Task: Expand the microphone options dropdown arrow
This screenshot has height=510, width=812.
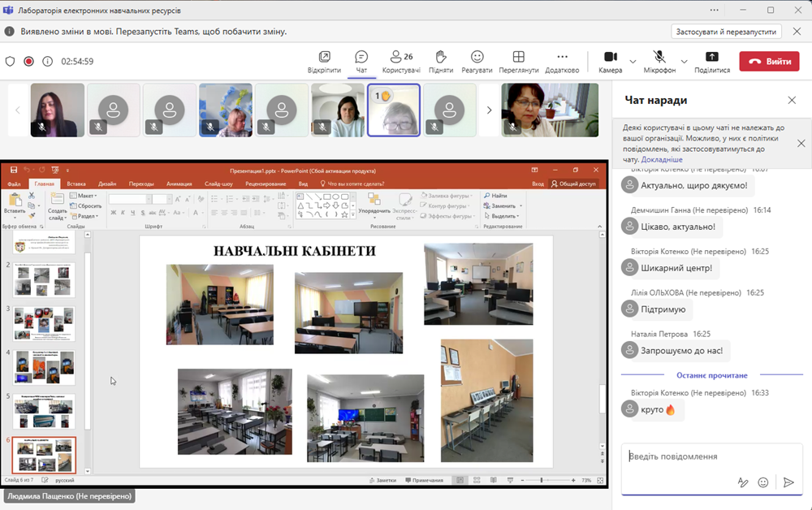Action: coord(684,61)
